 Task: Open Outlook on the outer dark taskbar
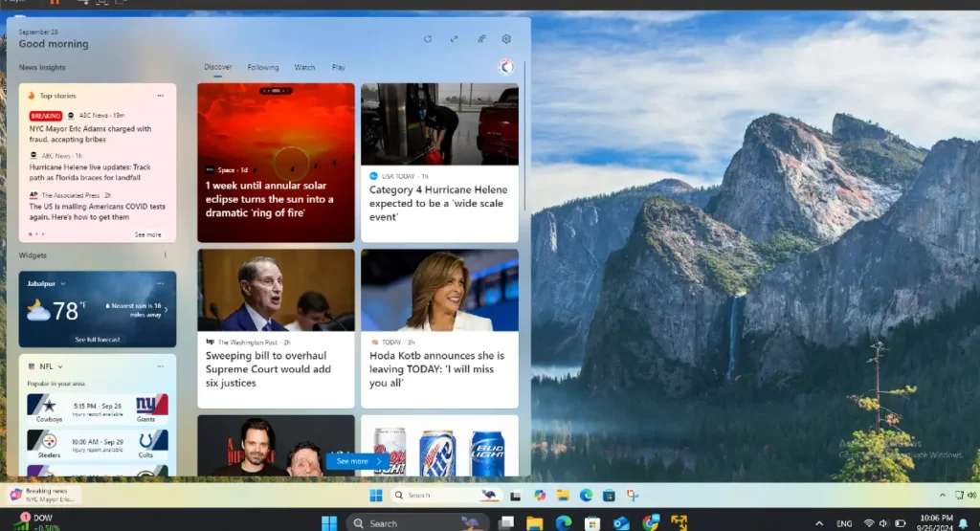[x=621, y=523]
